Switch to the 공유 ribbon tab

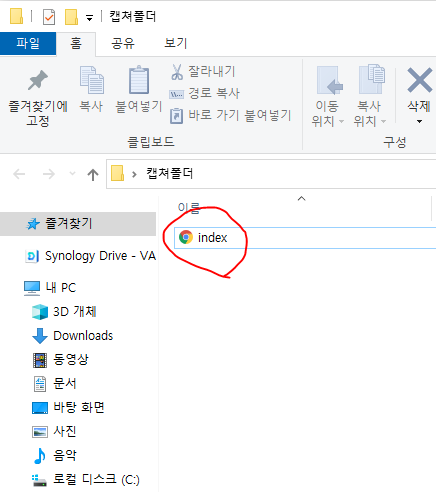(123, 43)
